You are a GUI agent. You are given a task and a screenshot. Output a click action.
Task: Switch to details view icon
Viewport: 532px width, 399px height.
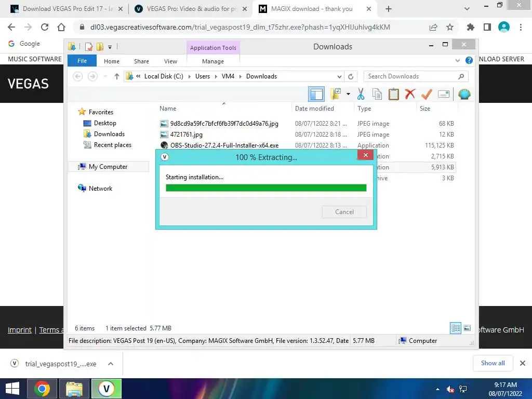pyautogui.click(x=455, y=328)
